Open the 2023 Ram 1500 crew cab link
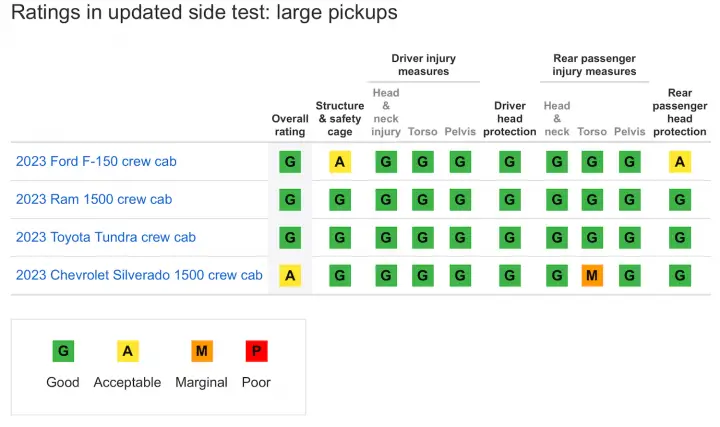720x427 pixels. coord(94,199)
